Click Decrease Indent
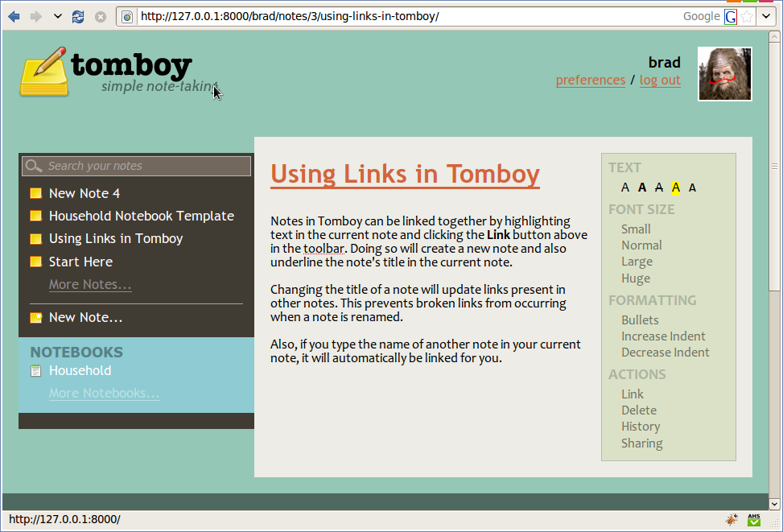The height and width of the screenshot is (532, 783). [x=666, y=353]
